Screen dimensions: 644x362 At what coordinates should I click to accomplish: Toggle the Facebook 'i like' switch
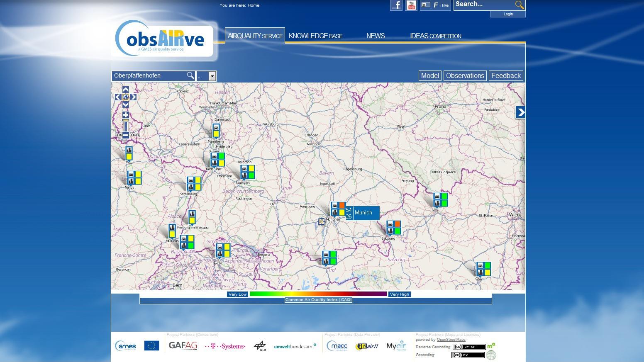pos(426,5)
